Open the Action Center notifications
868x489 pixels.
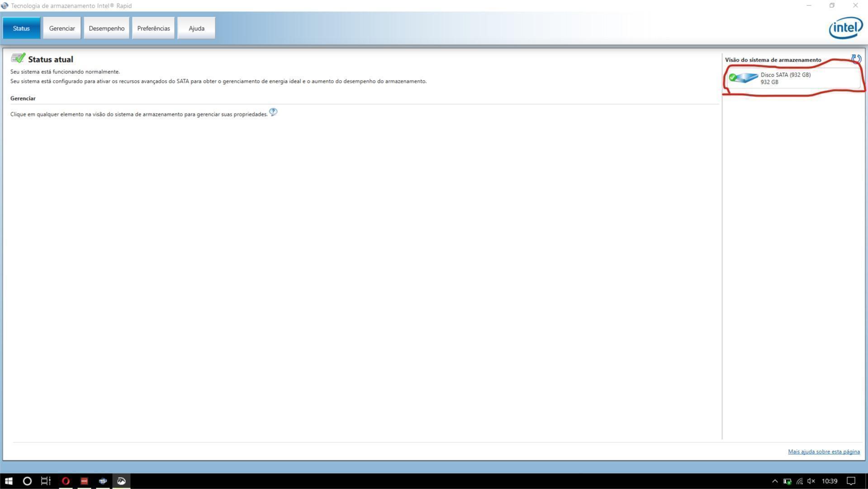coord(851,481)
